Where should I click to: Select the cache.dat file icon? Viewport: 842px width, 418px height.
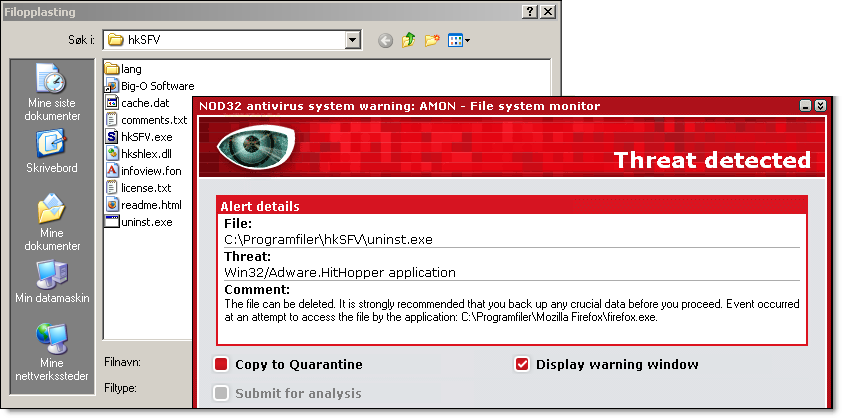tap(112, 103)
